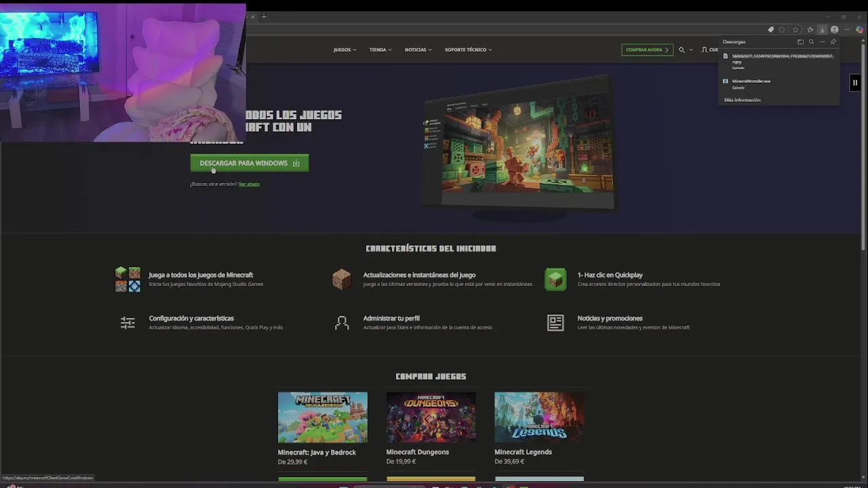The height and width of the screenshot is (488, 868).
Task: Open the downloads folder from Descargas panel
Action: click(800, 42)
